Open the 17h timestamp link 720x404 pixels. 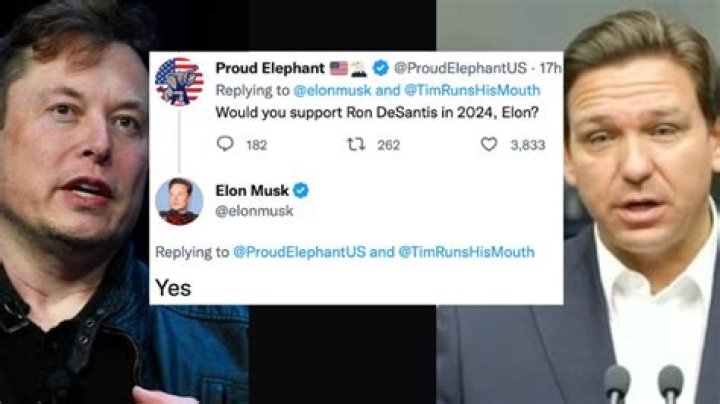551,69
